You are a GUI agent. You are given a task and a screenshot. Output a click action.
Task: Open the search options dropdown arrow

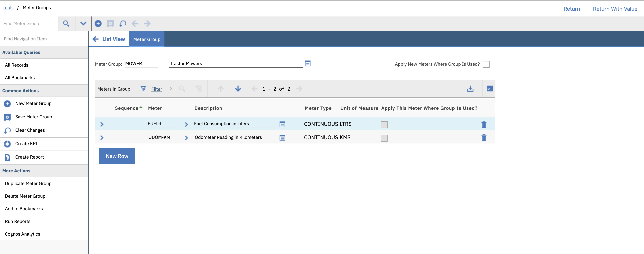83,24
